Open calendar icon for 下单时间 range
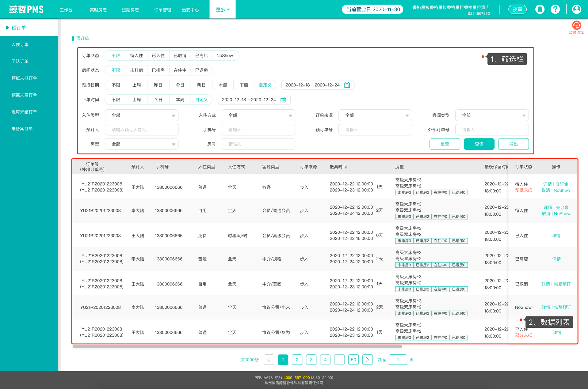 283,100
